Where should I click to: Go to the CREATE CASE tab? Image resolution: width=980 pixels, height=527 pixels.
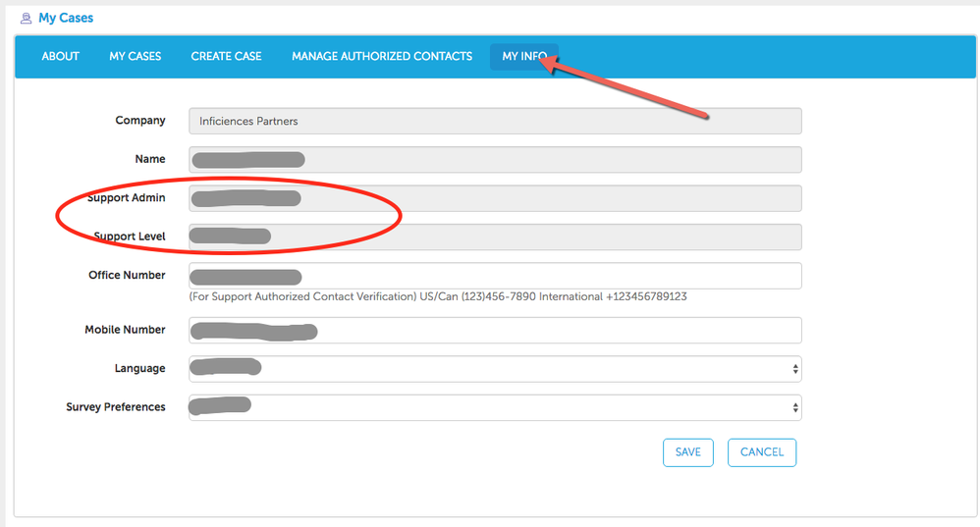pyautogui.click(x=226, y=56)
